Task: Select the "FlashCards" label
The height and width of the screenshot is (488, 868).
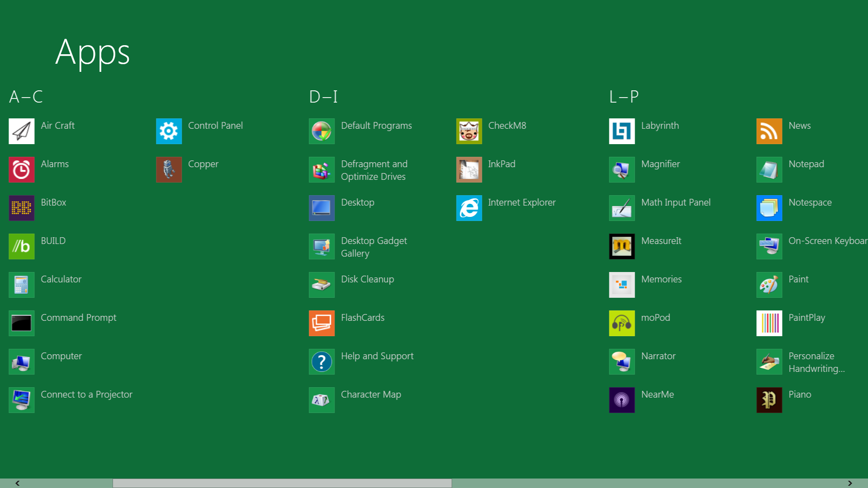Action: click(x=363, y=318)
